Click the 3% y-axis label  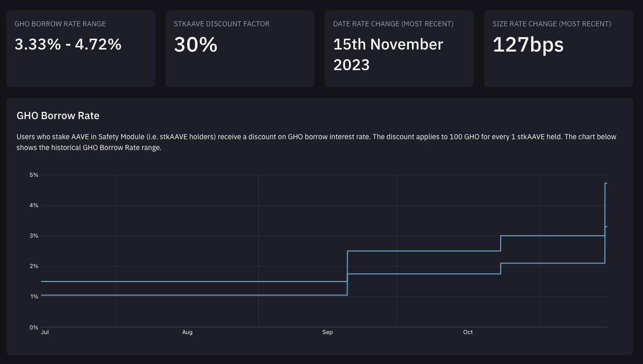(34, 236)
